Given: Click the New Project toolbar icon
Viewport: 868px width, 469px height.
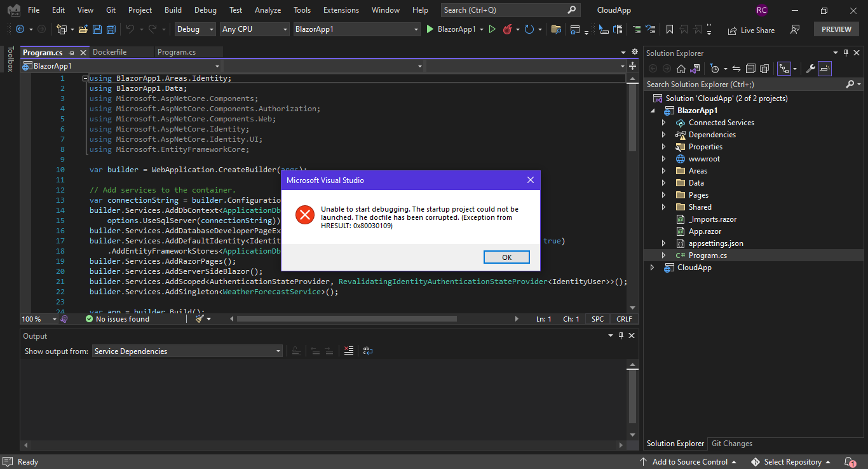Looking at the screenshot, I should click(62, 29).
